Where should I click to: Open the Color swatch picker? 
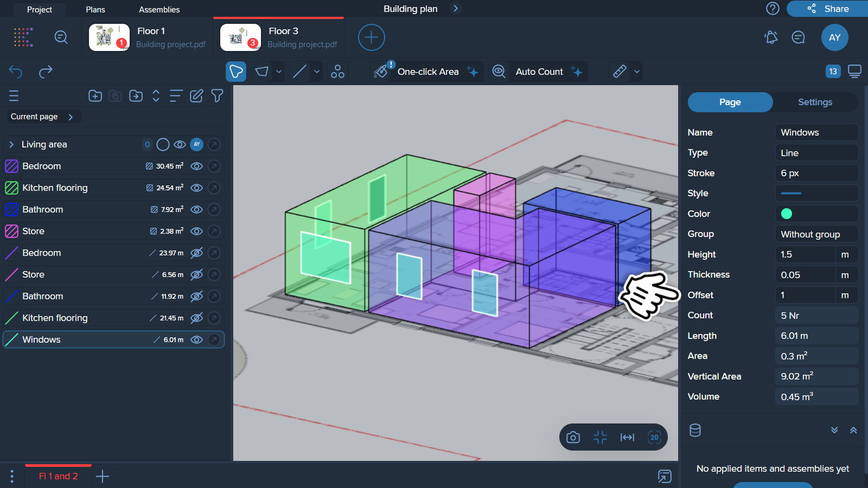(x=787, y=214)
